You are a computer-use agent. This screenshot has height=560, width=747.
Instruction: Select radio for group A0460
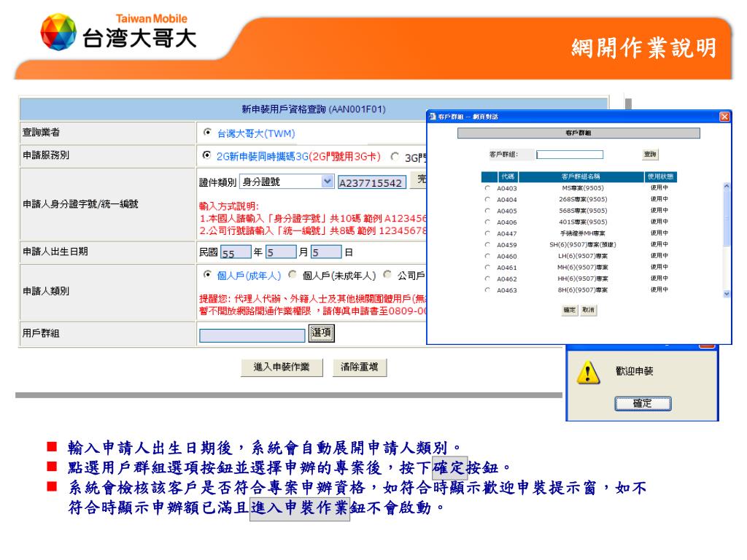coord(487,256)
